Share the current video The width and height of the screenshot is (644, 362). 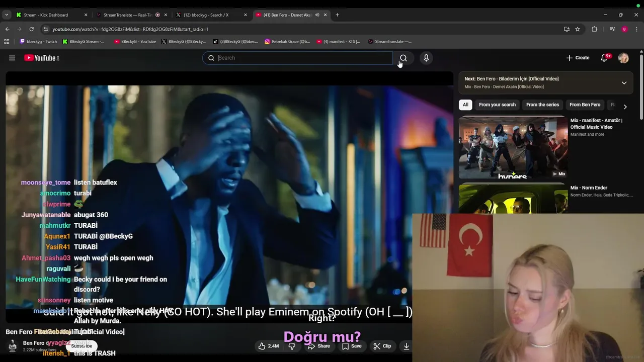(x=319, y=346)
